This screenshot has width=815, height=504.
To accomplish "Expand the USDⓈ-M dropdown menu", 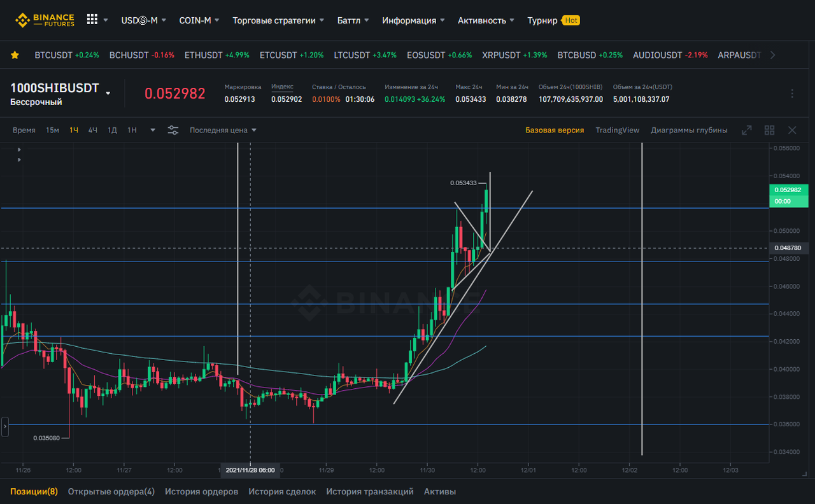I will click(x=144, y=20).
